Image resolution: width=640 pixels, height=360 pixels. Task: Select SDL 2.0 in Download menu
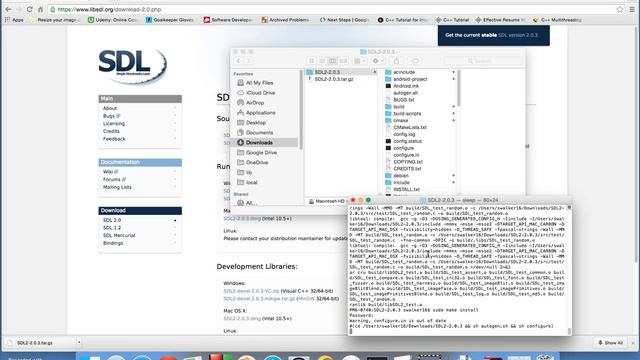point(112,220)
